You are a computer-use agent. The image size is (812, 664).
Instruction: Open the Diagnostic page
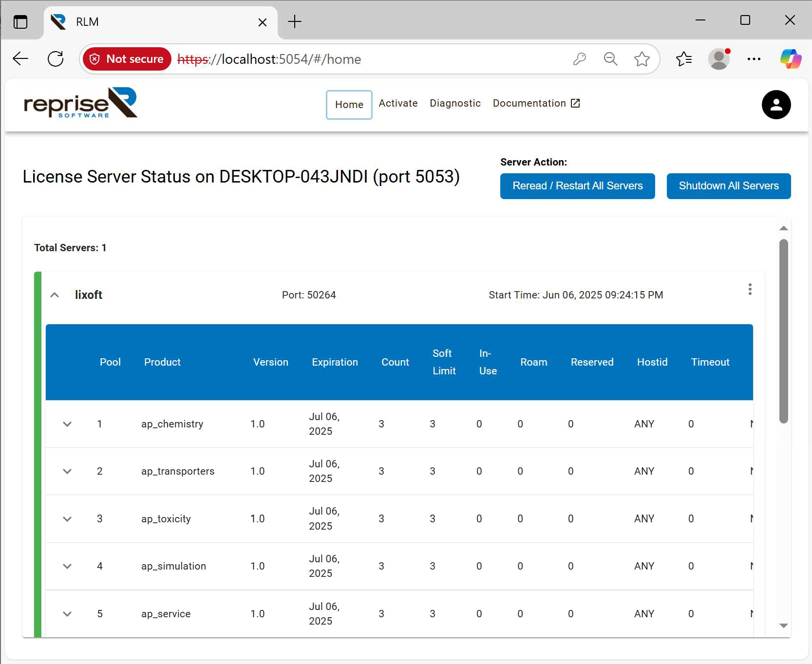[455, 103]
